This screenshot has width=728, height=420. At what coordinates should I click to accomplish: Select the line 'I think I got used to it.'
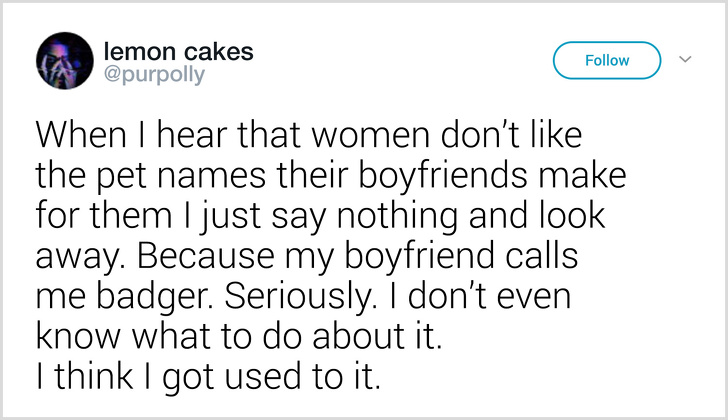click(208, 378)
